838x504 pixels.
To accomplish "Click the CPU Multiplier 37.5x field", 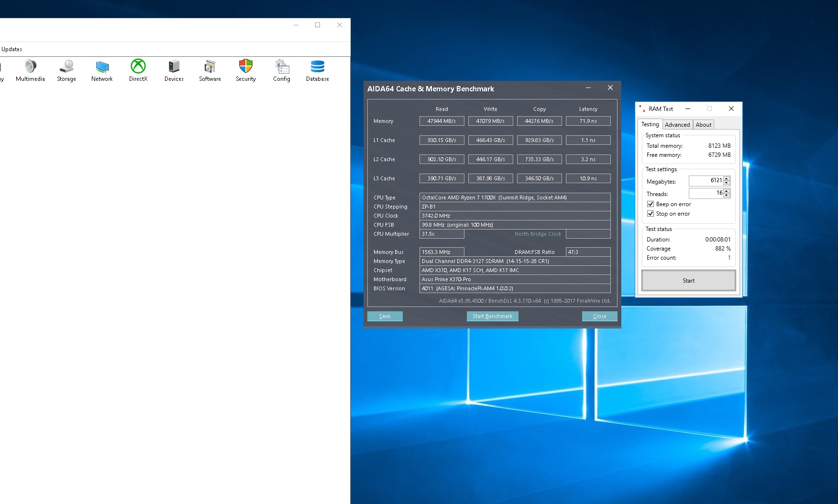I will pos(442,234).
